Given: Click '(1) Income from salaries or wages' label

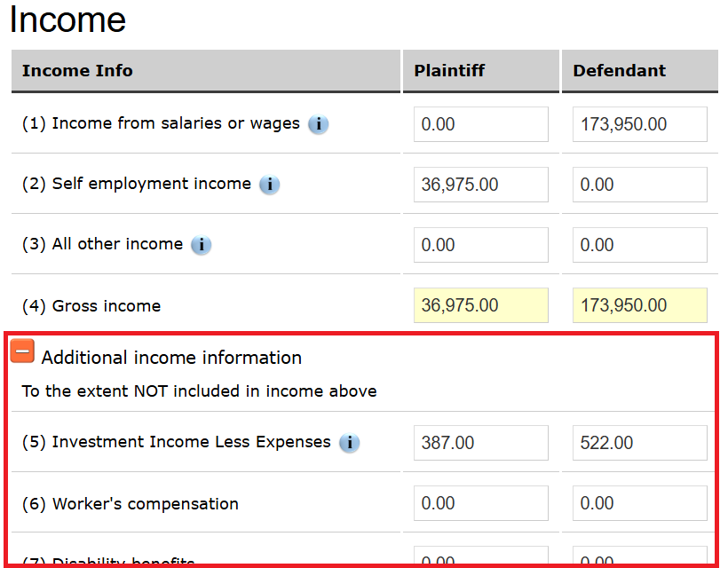Looking at the screenshot, I should click(161, 123).
